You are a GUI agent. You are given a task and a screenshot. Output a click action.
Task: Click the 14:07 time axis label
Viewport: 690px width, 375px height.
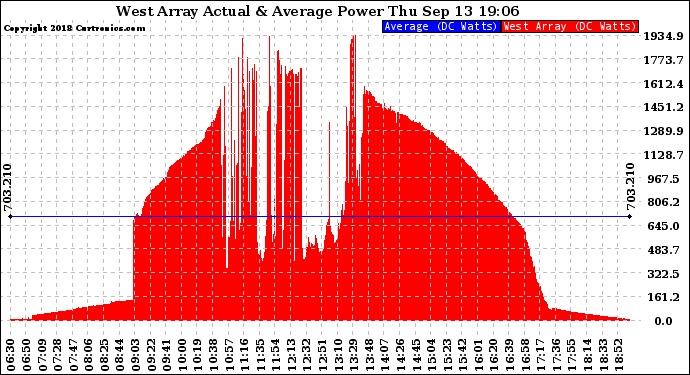click(383, 354)
